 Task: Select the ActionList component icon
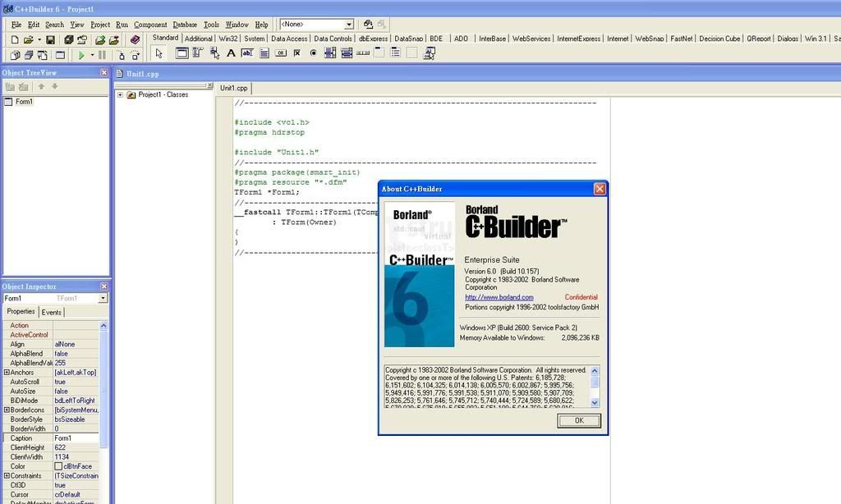point(429,53)
